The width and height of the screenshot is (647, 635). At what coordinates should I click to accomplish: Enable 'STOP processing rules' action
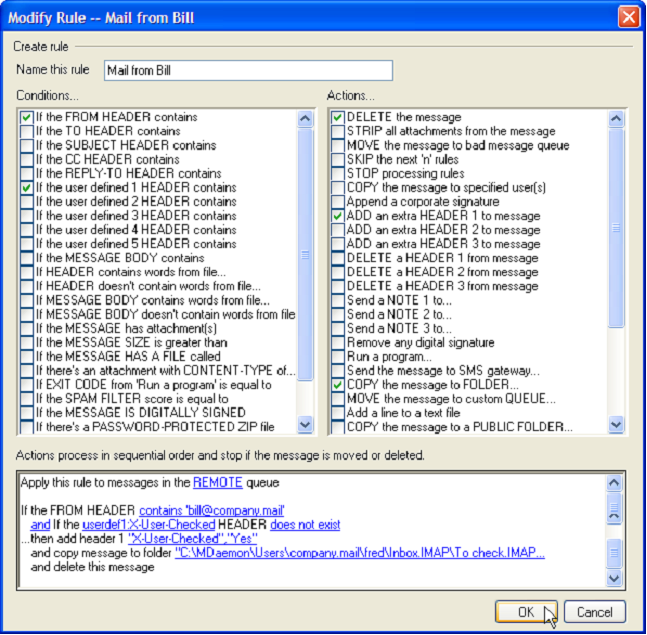pos(338,173)
